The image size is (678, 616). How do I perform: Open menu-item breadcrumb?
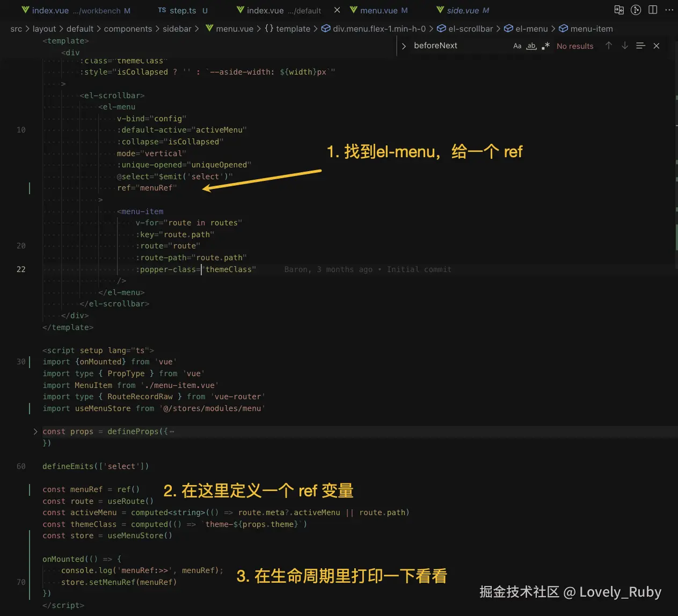pos(592,28)
